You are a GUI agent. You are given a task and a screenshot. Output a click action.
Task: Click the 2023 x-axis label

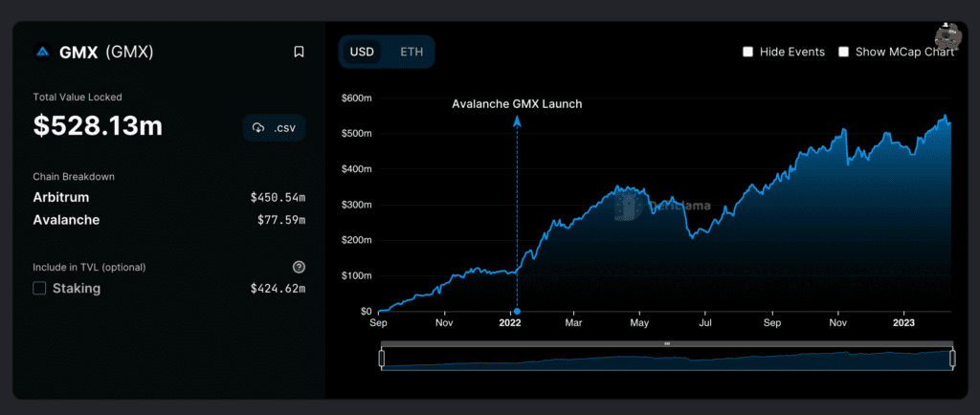tap(903, 323)
